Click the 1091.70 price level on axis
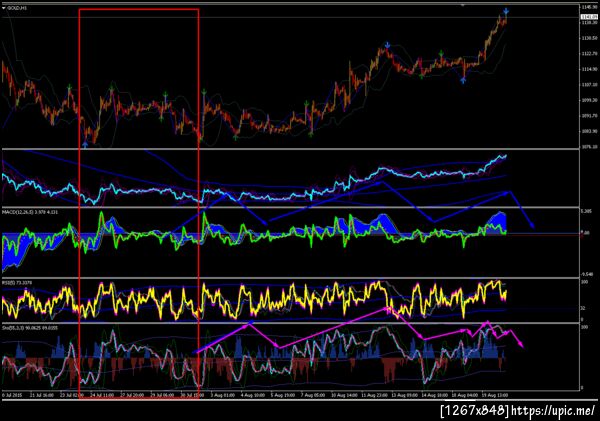 coord(589,116)
